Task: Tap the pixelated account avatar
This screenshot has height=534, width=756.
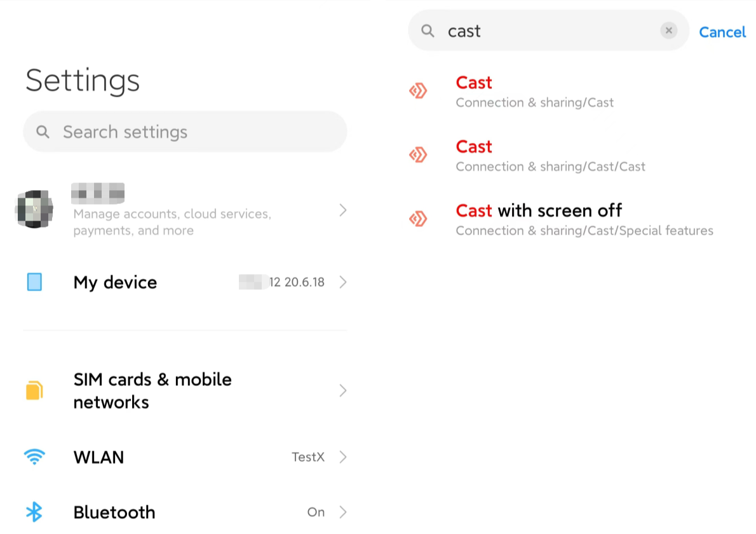Action: (x=34, y=209)
